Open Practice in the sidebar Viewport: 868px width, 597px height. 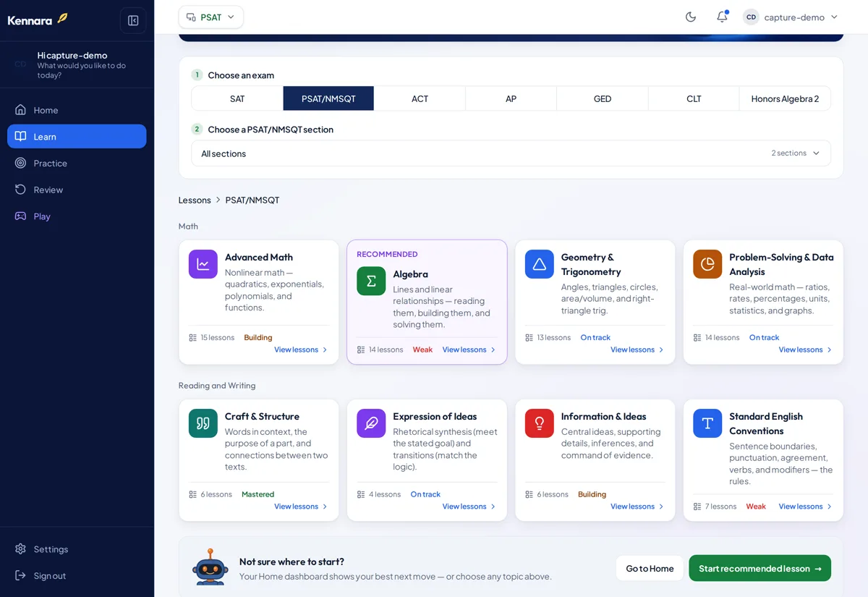(77, 164)
